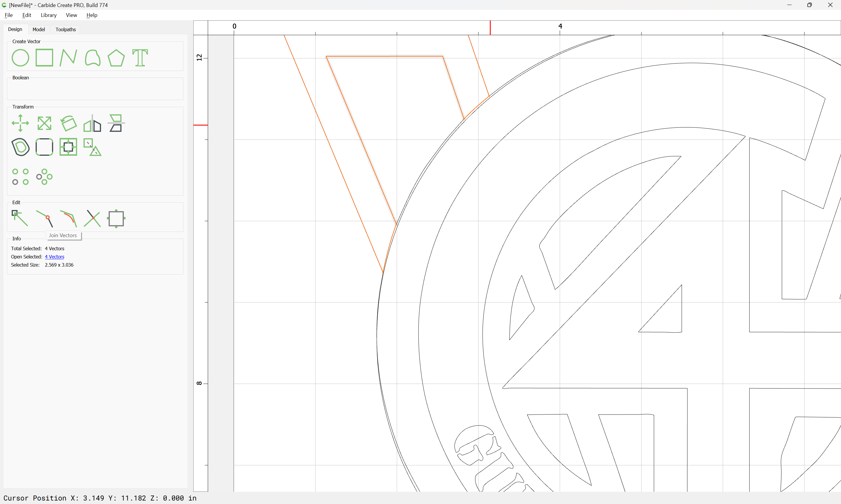Viewport: 841px width, 504px height.
Task: Select the Curve drawing tool
Action: click(93, 58)
